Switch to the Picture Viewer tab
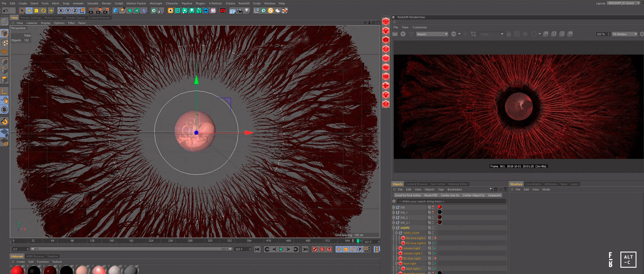The image size is (644, 274). coord(54,18)
